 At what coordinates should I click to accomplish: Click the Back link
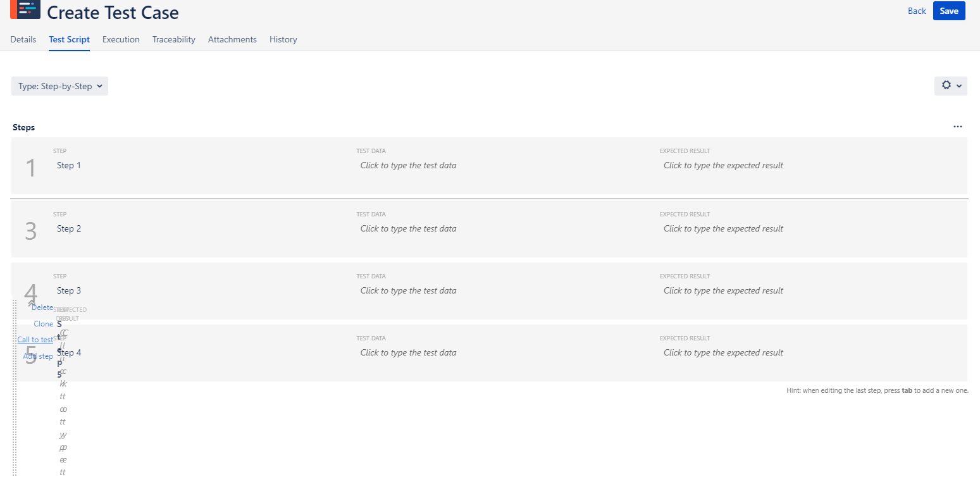[916, 11]
